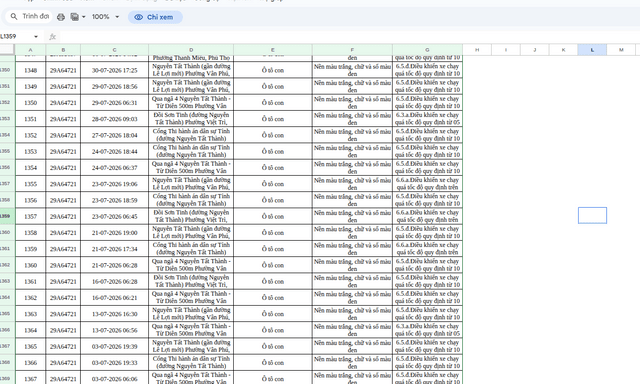Screen dimensions: 640x384
Task: Click the selected empty cell L1359
Action: tap(592, 215)
